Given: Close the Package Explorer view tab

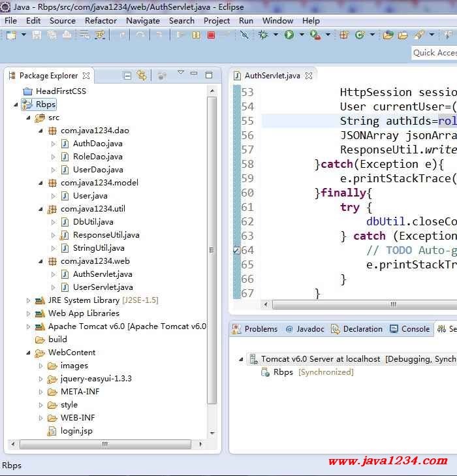Looking at the screenshot, I should pos(86,76).
